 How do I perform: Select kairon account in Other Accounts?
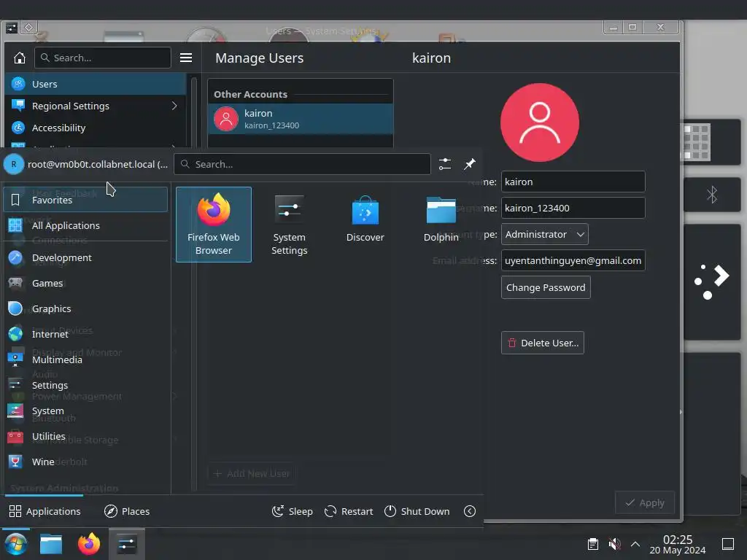pos(300,119)
